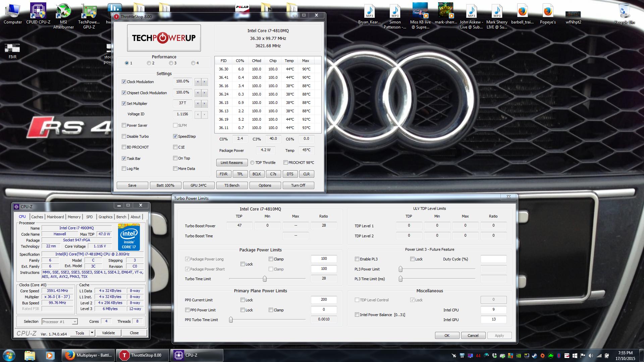Enable Power Saver checkbox

pos(124,125)
